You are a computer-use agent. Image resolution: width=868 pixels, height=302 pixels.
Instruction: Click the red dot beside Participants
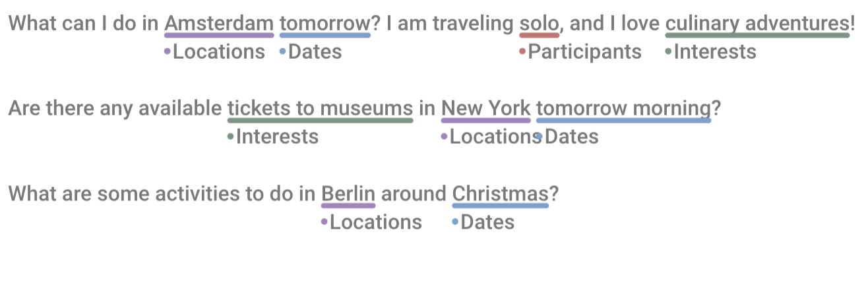click(522, 51)
